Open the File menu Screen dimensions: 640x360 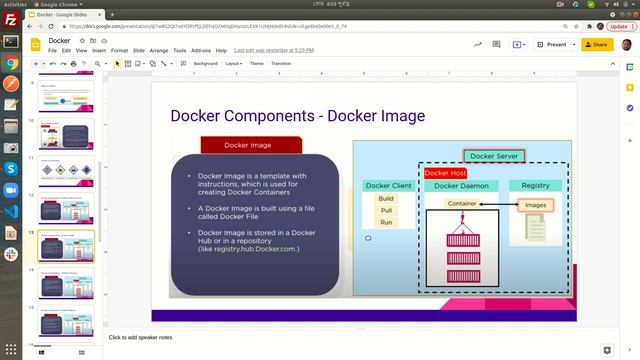click(52, 51)
